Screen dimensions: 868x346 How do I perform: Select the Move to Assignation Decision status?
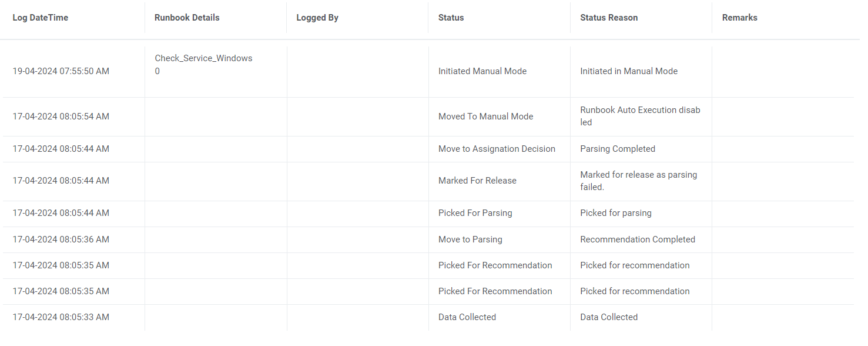pos(497,149)
